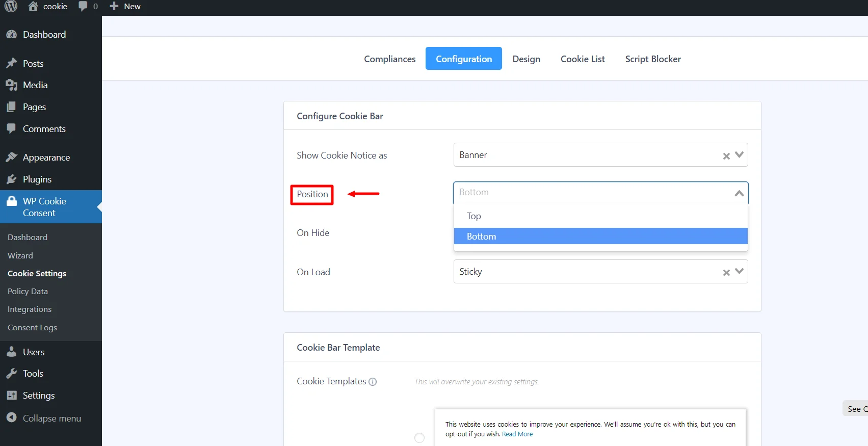Image resolution: width=868 pixels, height=446 pixels.
Task: Click the WordPress logo icon
Action: click(11, 6)
